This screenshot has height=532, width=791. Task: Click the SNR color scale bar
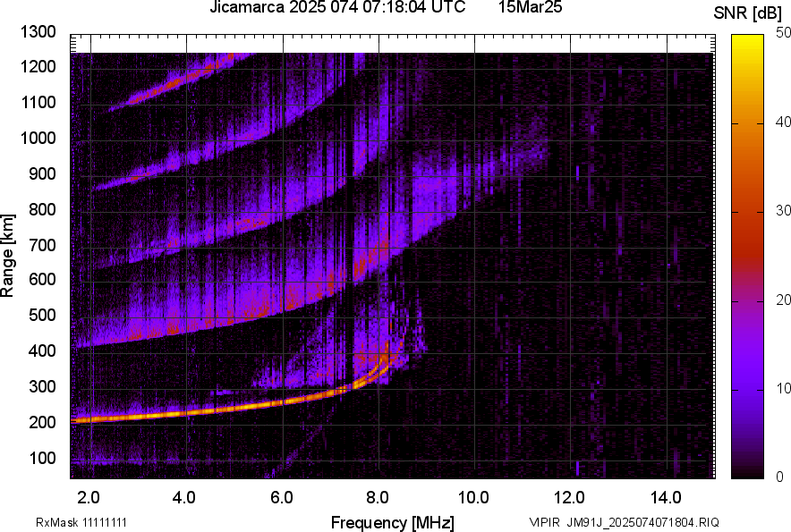747,257
